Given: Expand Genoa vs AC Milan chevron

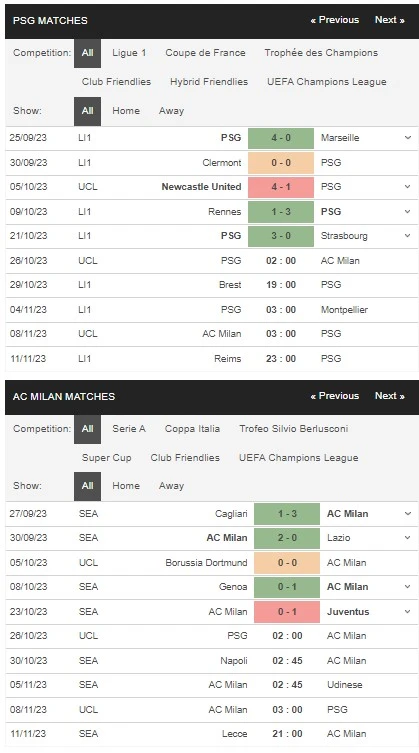Looking at the screenshot, I should click(x=407, y=587).
